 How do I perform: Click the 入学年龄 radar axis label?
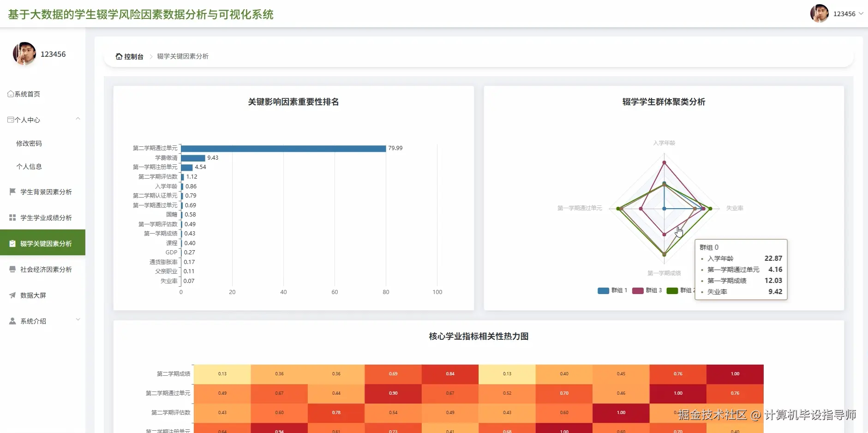click(x=664, y=143)
